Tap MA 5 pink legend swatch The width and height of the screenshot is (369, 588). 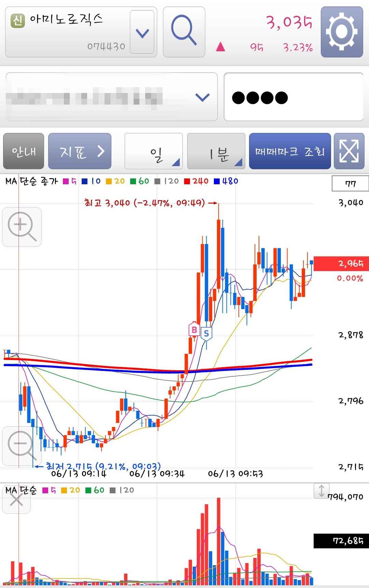66,181
